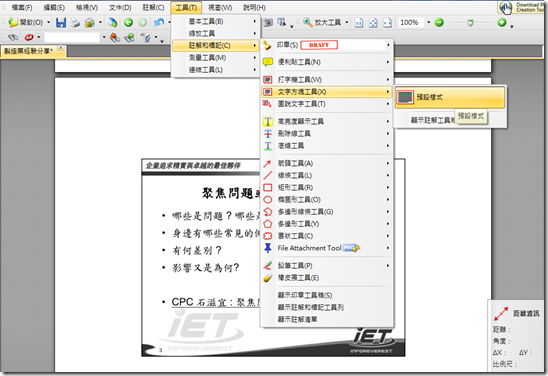Choose 雲狀工具(C) cloud tool
548x376 pixels.
click(x=327, y=236)
